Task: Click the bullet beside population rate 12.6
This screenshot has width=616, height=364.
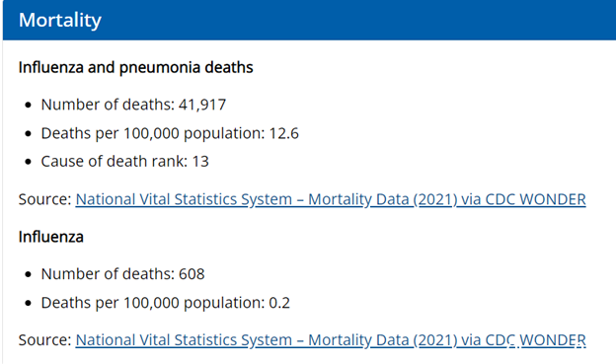Action: 28,134
